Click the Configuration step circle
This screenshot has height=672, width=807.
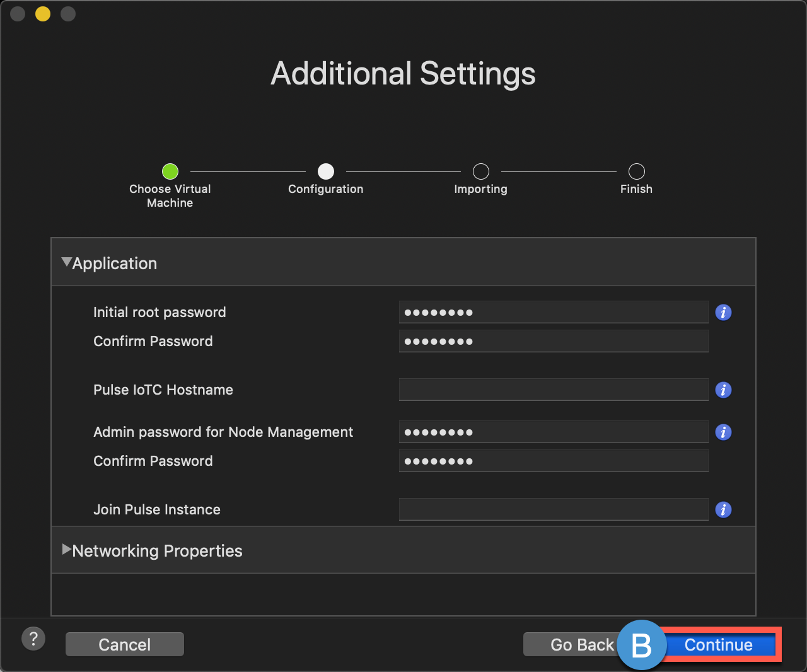click(326, 171)
